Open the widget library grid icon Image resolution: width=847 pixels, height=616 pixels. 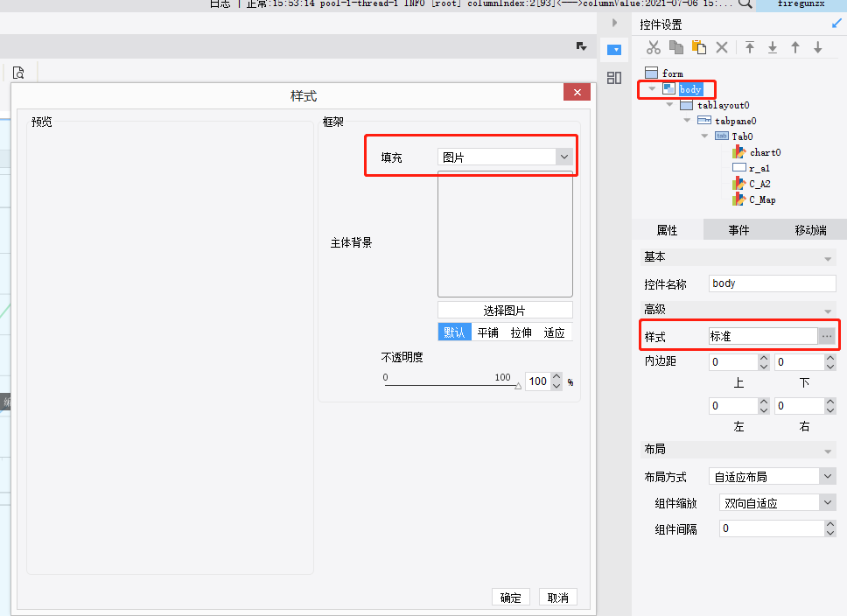click(614, 78)
